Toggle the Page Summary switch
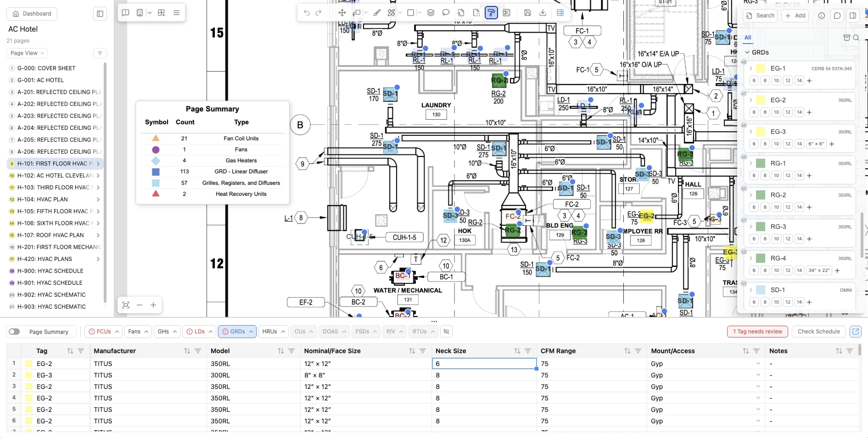Viewport: 868px width, 438px height. pos(14,332)
